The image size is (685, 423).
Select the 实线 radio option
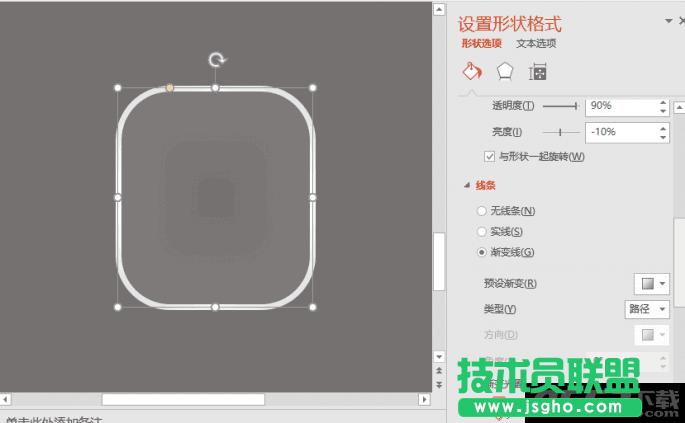pyautogui.click(x=482, y=232)
